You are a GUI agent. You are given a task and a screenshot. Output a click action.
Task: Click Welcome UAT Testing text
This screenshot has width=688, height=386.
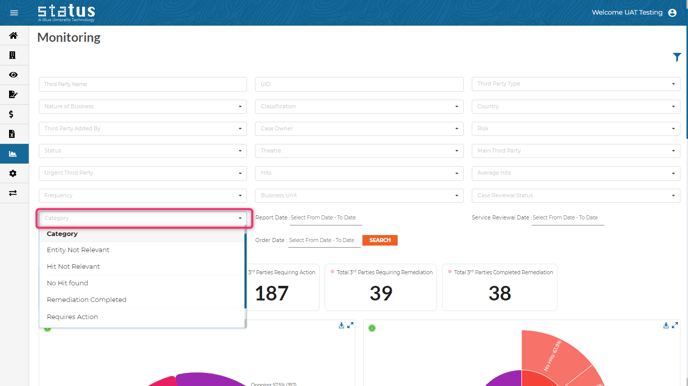click(627, 13)
